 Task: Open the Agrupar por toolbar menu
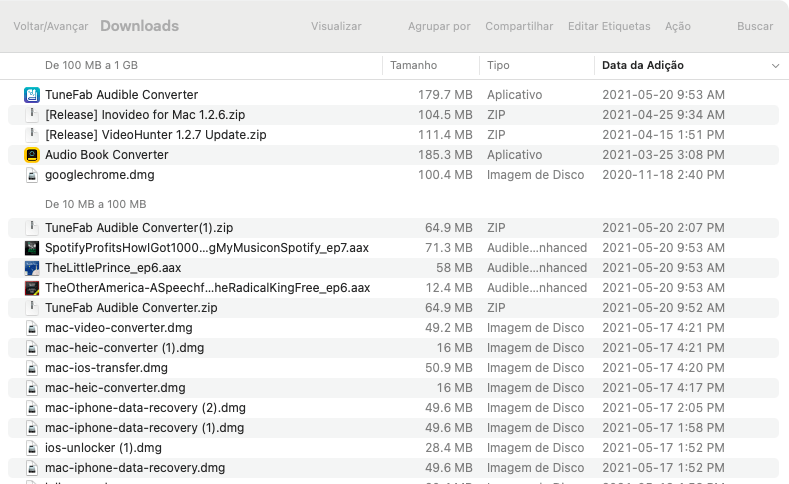click(x=439, y=26)
